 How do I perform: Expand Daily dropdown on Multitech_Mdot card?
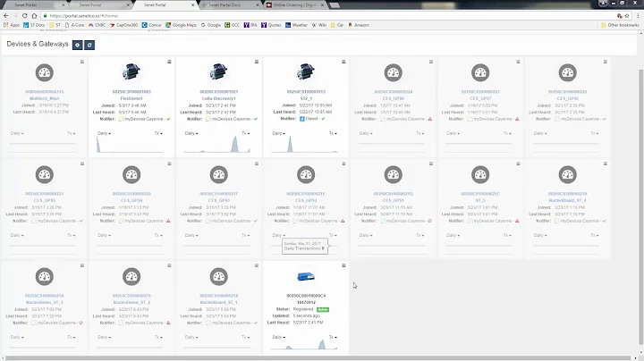(x=17, y=133)
